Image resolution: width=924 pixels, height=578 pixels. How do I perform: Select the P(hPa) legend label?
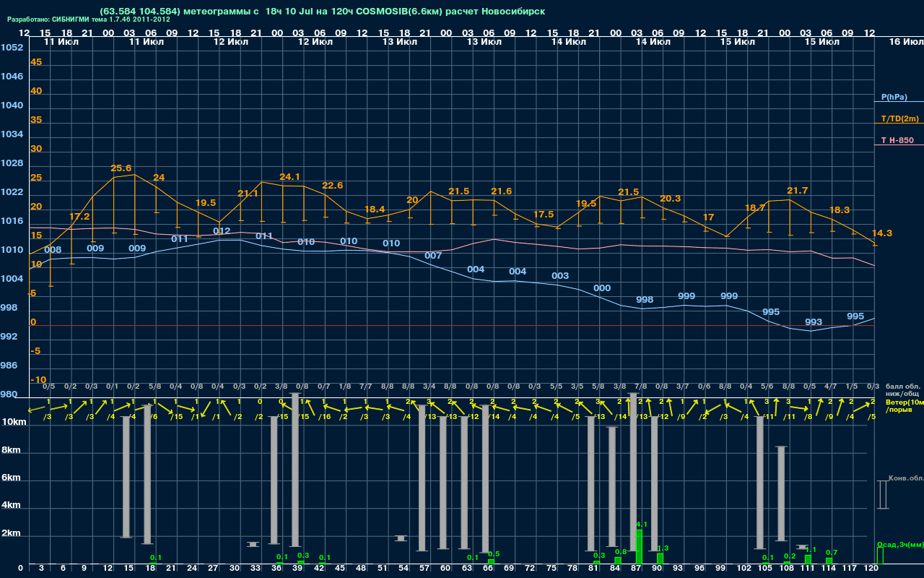[894, 97]
